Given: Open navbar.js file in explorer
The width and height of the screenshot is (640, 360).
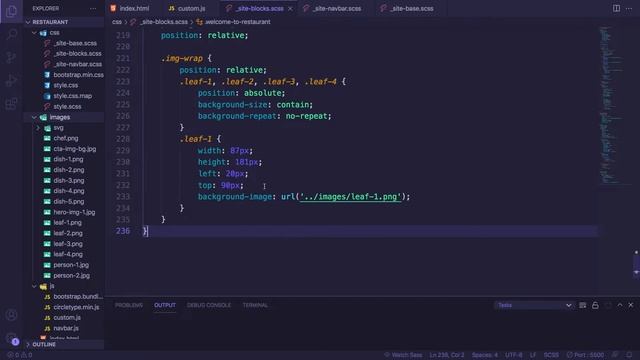Looking at the screenshot, I should coord(66,328).
